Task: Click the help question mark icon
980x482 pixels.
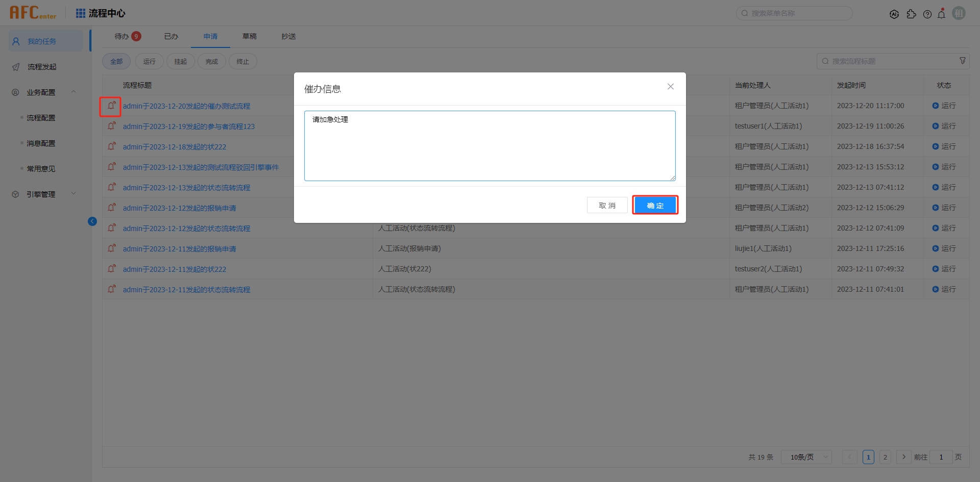Action: tap(927, 14)
